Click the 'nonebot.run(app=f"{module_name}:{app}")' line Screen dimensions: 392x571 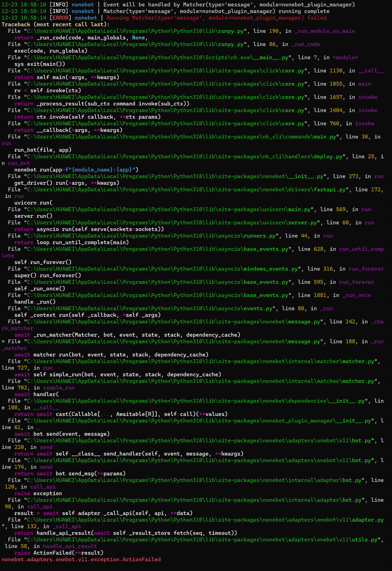pos(76,170)
